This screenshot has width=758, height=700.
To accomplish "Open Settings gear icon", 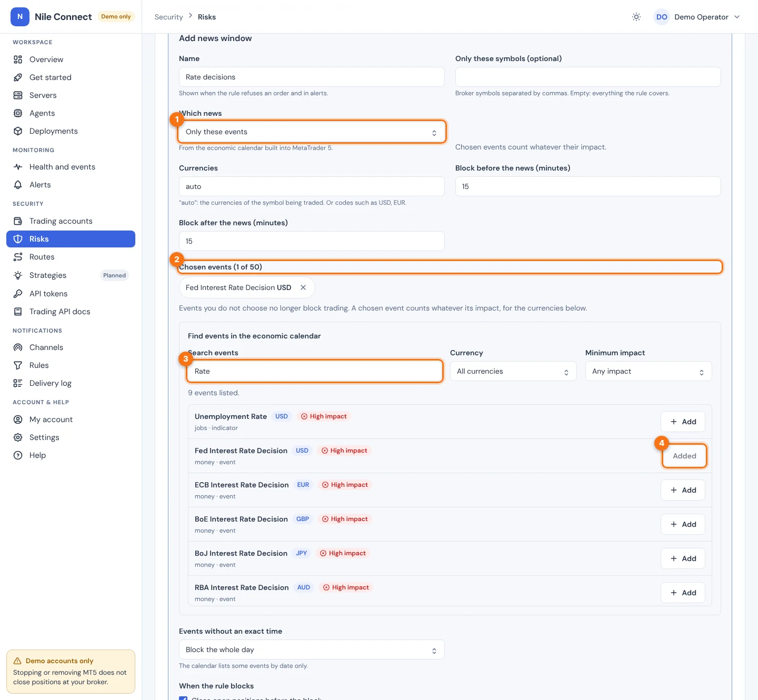I will 18,437.
